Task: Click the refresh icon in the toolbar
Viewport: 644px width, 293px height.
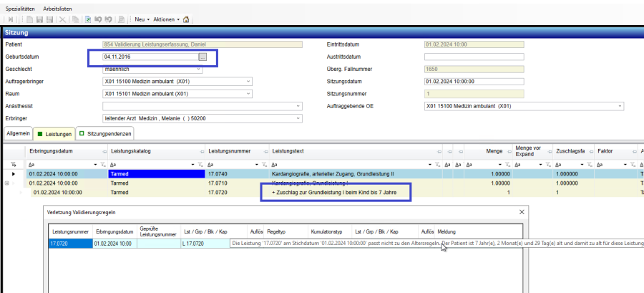Action: point(88,19)
